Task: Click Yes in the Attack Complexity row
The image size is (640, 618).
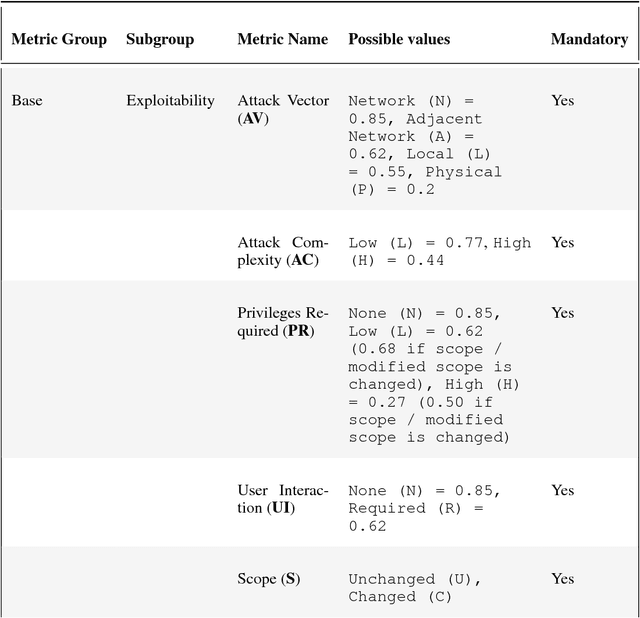Action: [563, 242]
